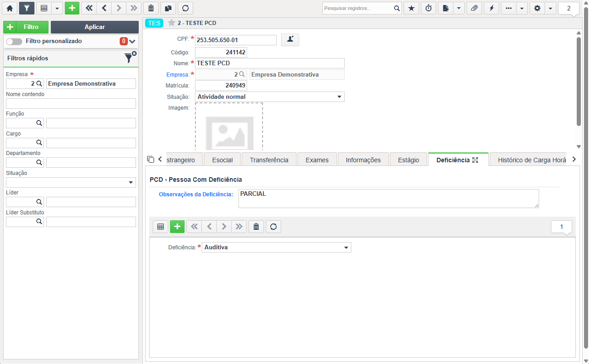This screenshot has width=589, height=364.
Task: Open Situação dropdown showing Atividade normal
Action: (270, 97)
